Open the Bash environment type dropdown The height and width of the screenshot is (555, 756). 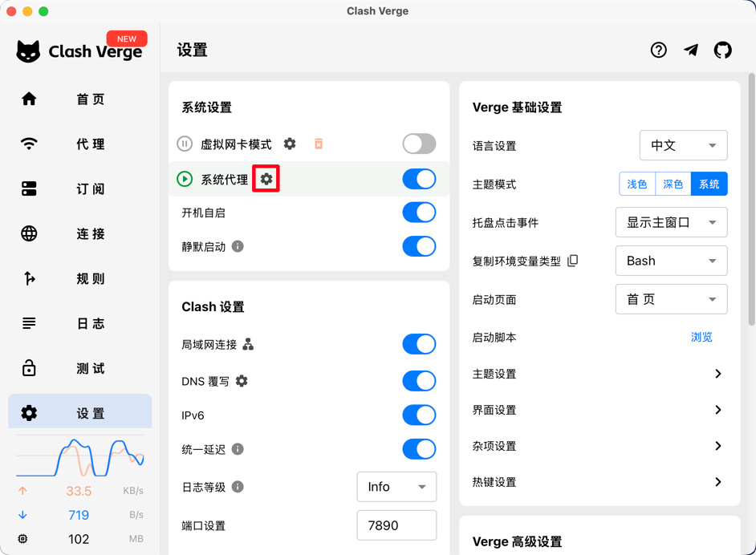pyautogui.click(x=671, y=261)
